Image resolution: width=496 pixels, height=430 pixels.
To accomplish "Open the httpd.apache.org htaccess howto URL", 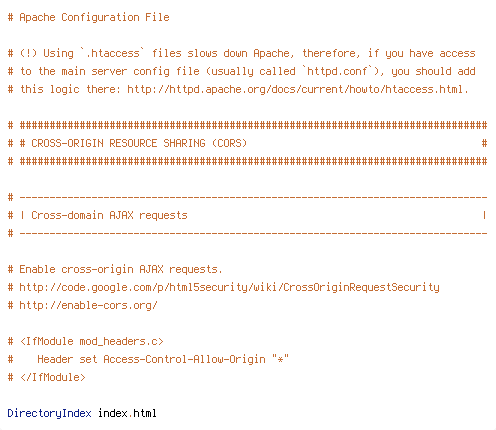I will (x=298, y=89).
